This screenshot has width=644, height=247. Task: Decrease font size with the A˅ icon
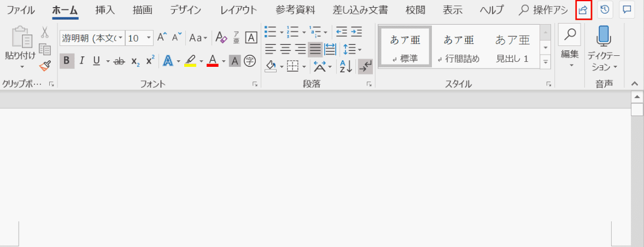click(x=177, y=38)
